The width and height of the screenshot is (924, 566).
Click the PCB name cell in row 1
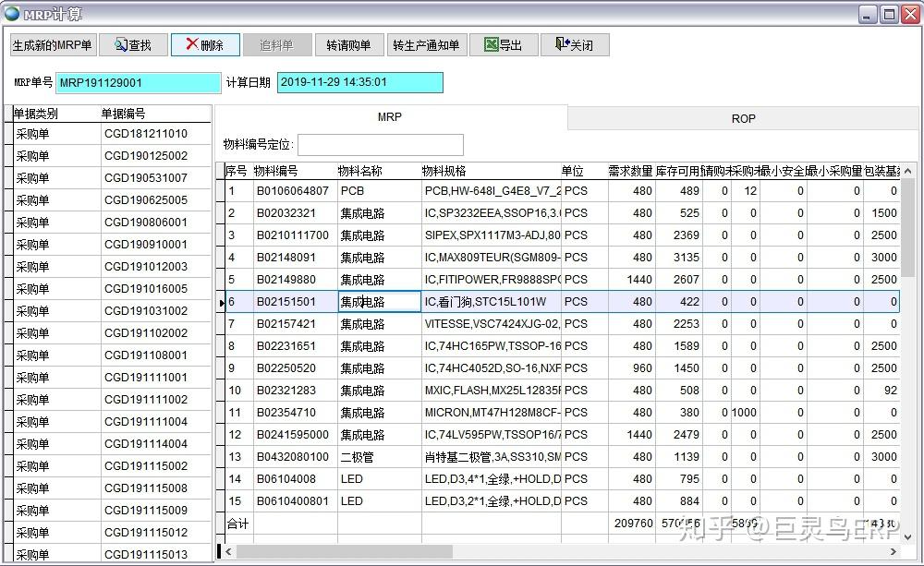pyautogui.click(x=380, y=191)
